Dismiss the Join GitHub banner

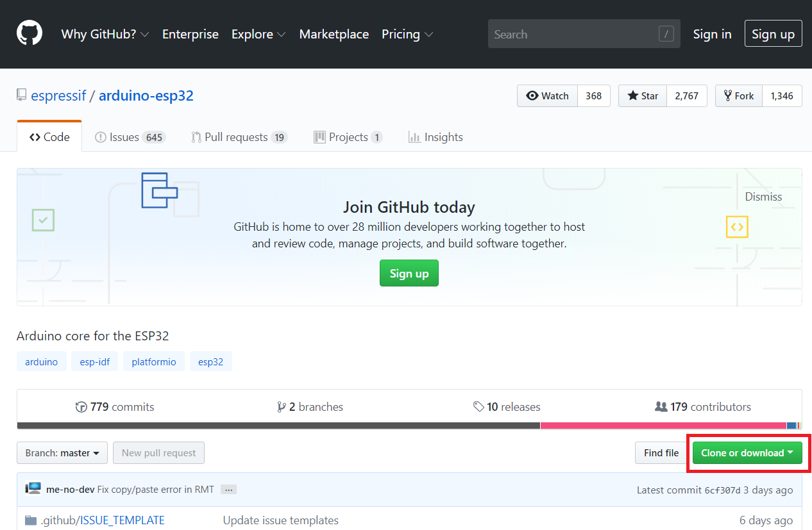[x=763, y=197]
